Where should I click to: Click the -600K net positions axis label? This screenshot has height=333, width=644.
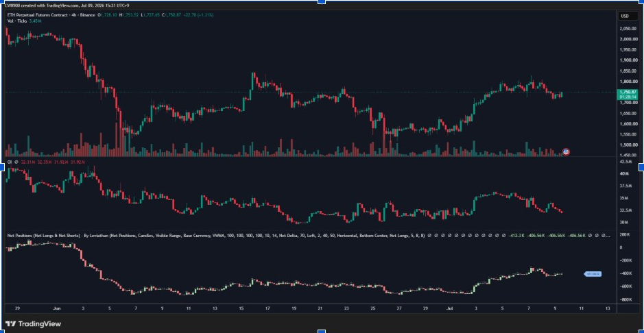[x=625, y=286]
